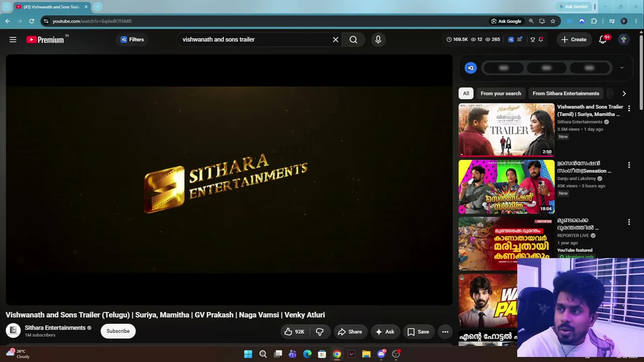The image size is (644, 362).
Task: Open Vishwanath and Sons Trailer (Tamil) title
Action: (x=590, y=111)
